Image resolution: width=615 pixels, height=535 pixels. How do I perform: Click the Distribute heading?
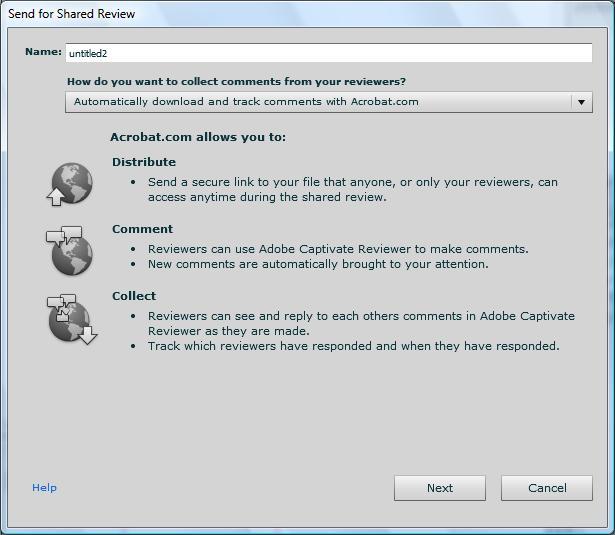(x=144, y=162)
